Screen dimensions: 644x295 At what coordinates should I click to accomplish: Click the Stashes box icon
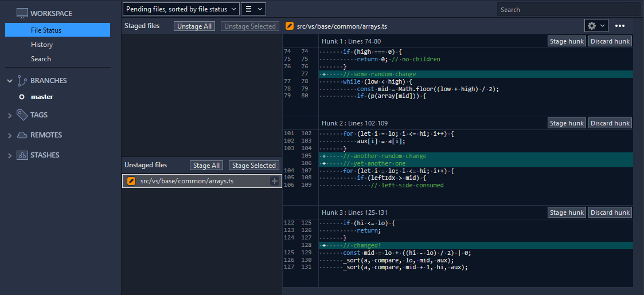pyautogui.click(x=22, y=155)
